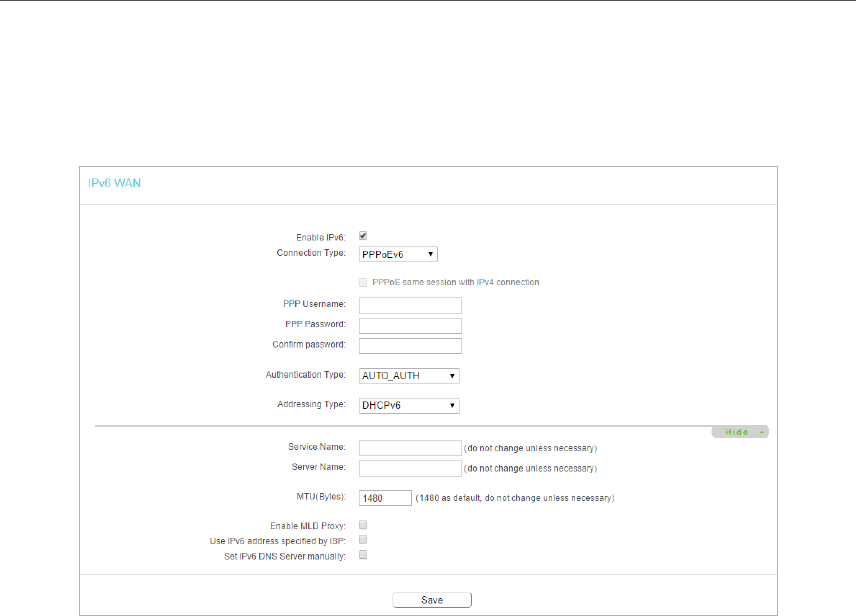Click the Connection Type label
The image size is (856, 616).
(311, 253)
